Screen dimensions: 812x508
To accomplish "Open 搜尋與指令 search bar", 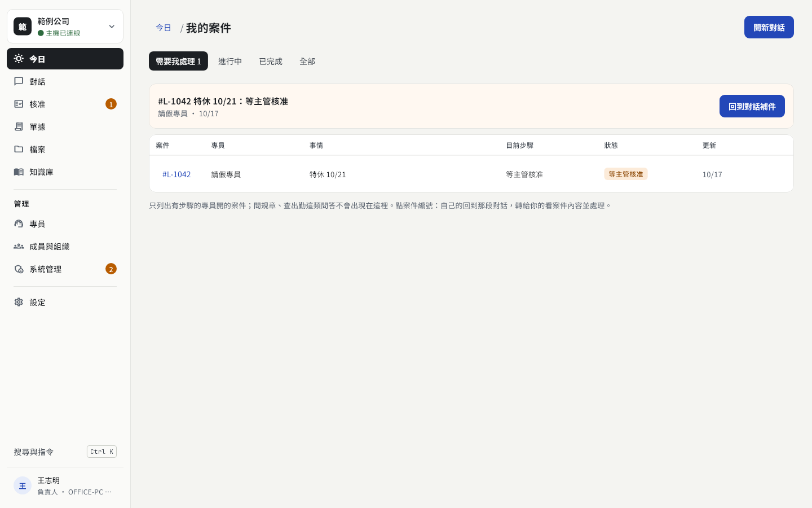I will (x=65, y=452).
